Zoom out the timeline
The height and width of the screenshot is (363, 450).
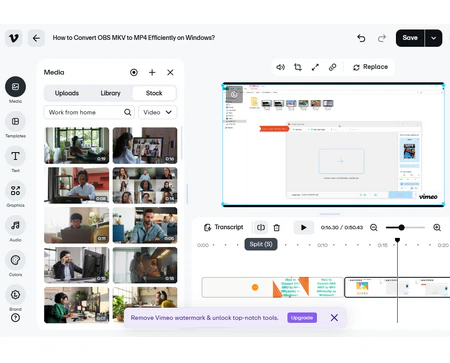pos(374,227)
